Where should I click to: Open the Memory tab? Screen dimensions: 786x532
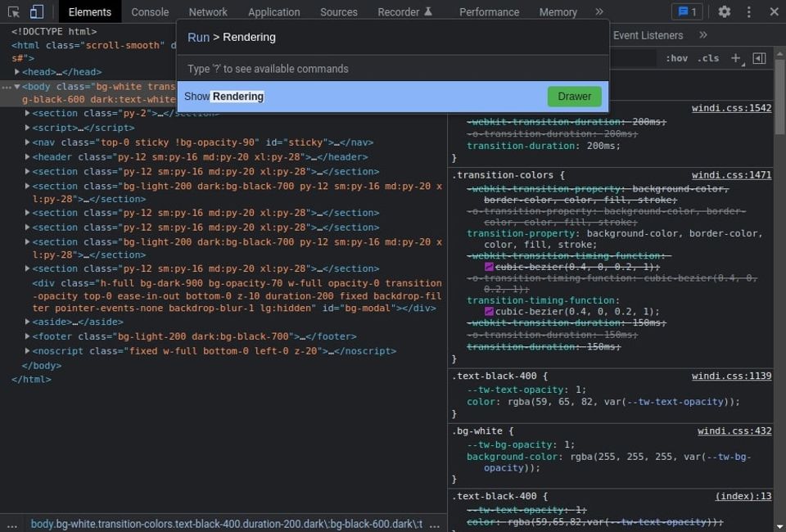[x=558, y=12]
